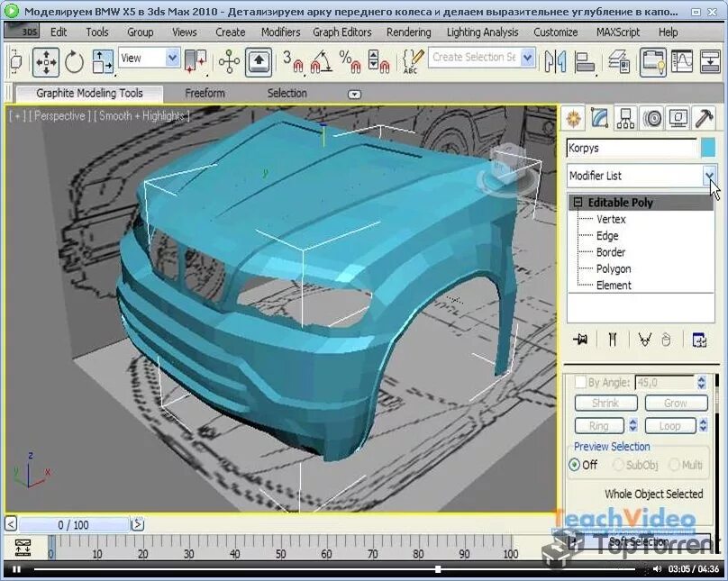The height and width of the screenshot is (581, 728).
Task: Select Polygon sub-object level in stack
Action: coord(614,268)
